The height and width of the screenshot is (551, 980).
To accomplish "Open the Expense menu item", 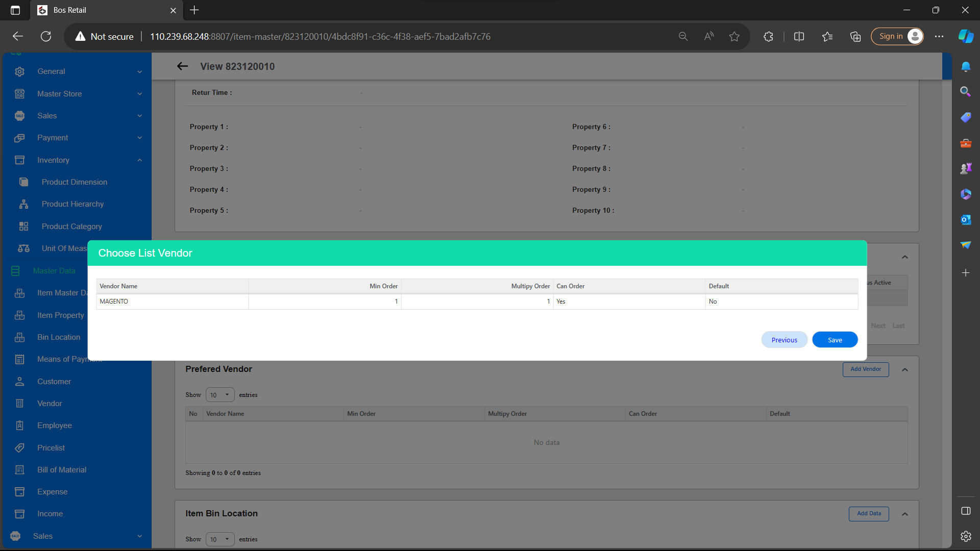I will point(52,492).
